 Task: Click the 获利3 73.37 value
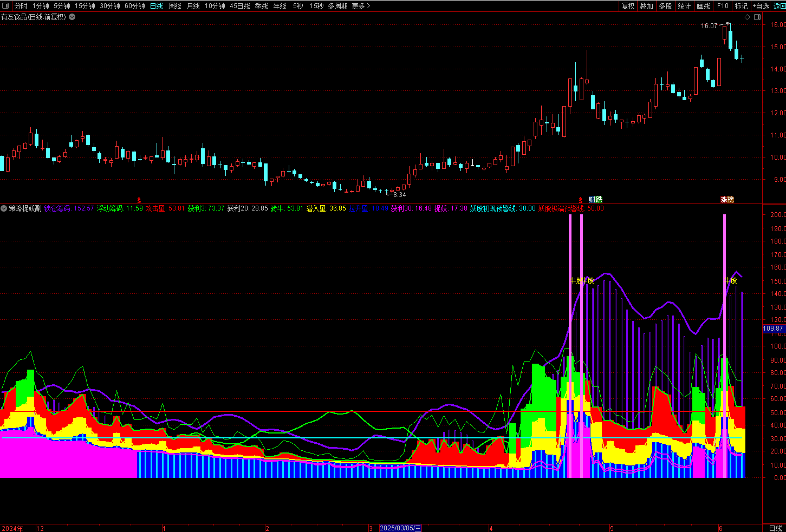[206, 208]
